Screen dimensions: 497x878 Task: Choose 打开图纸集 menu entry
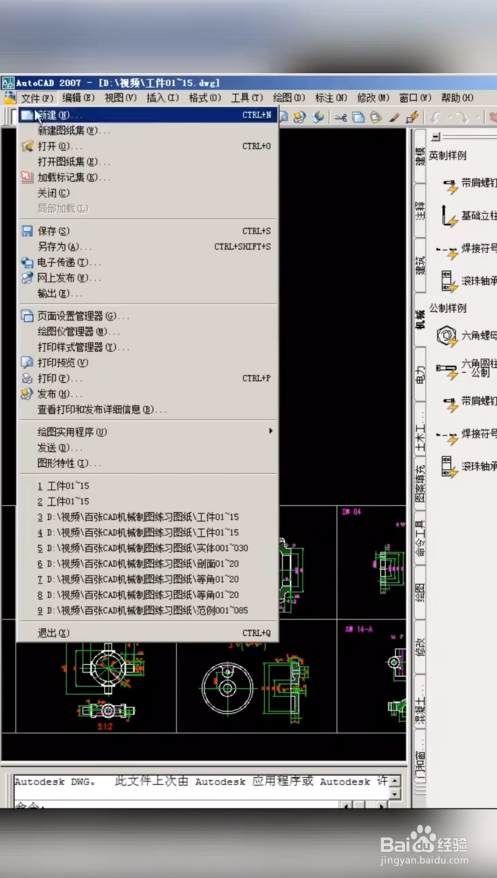tap(148, 162)
